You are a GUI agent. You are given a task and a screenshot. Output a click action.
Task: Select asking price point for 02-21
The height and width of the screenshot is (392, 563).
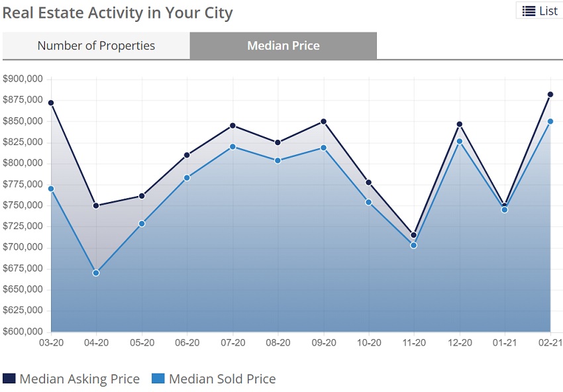pos(550,95)
